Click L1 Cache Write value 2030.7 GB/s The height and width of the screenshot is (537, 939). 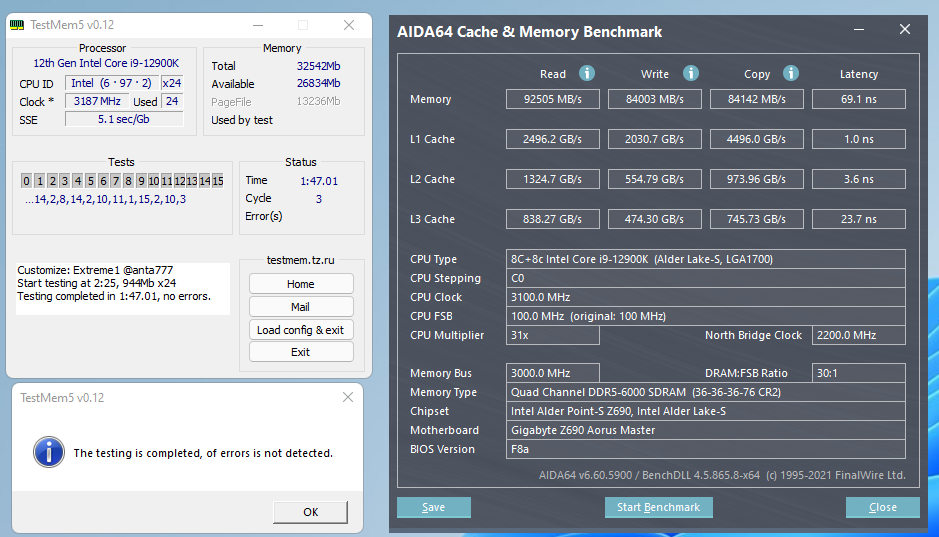click(655, 139)
